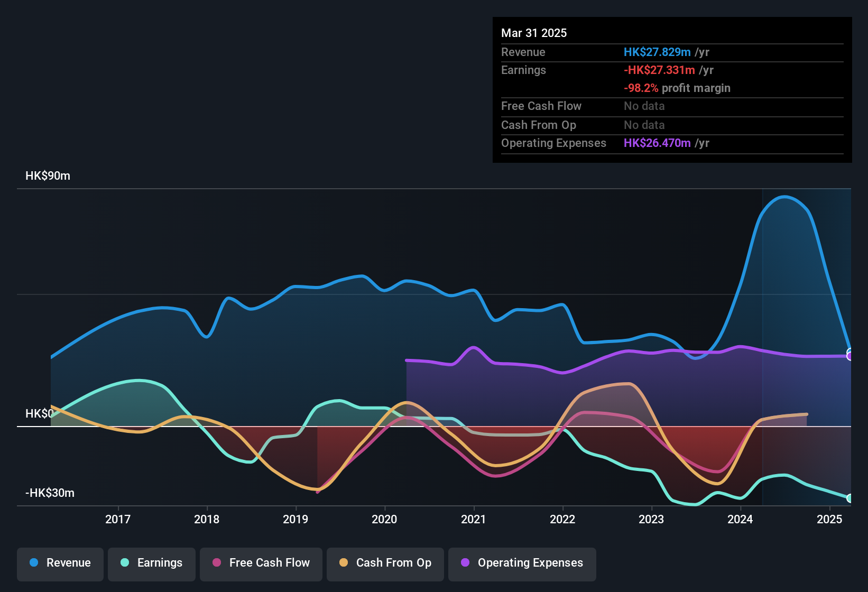Click the -HK$27.331m earnings value
The width and height of the screenshot is (868, 592).
click(659, 70)
